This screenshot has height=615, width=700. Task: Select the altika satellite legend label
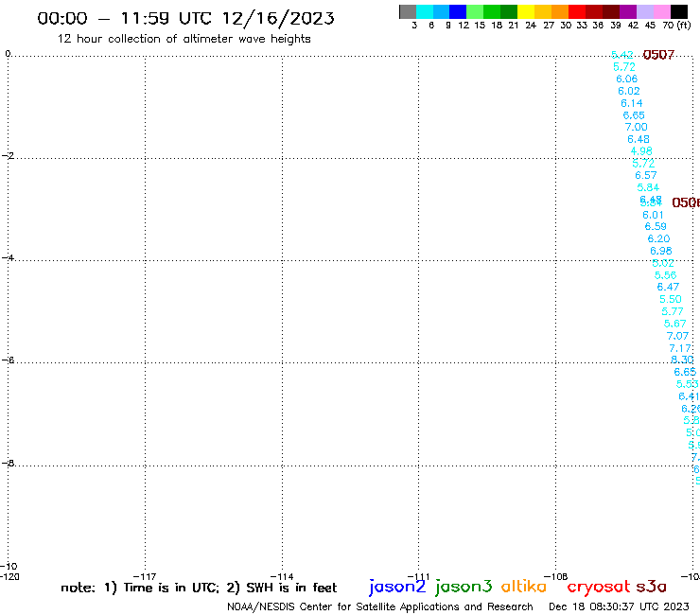(x=524, y=587)
